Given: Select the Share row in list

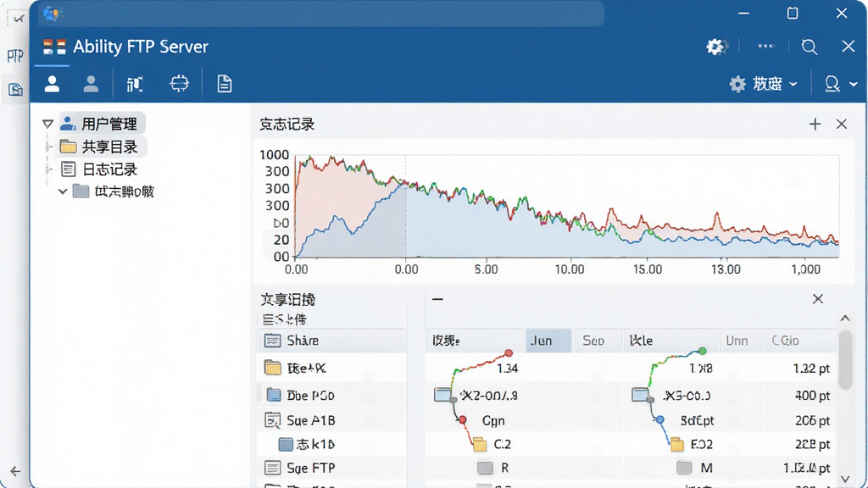Looking at the screenshot, I should (332, 341).
